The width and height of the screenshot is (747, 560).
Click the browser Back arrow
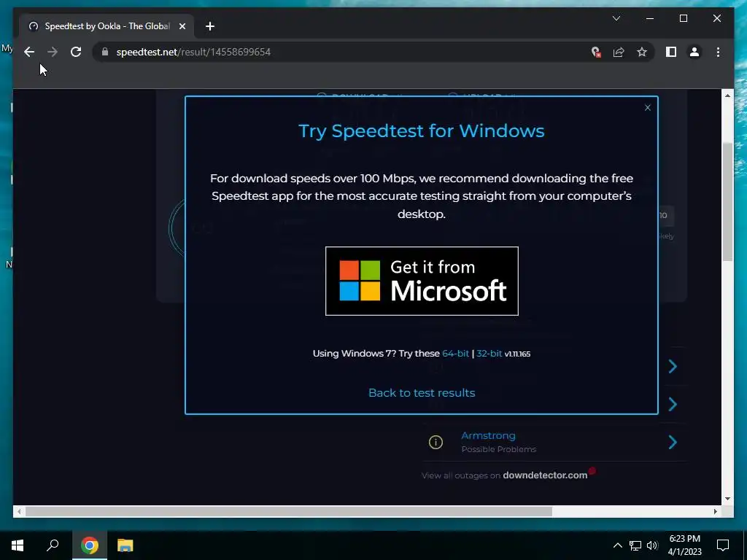(29, 52)
